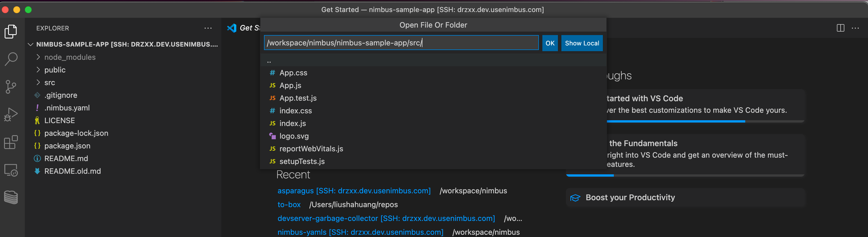Click the JS icon beside App.js in dialog
This screenshot has height=237, width=868.
[x=273, y=85]
